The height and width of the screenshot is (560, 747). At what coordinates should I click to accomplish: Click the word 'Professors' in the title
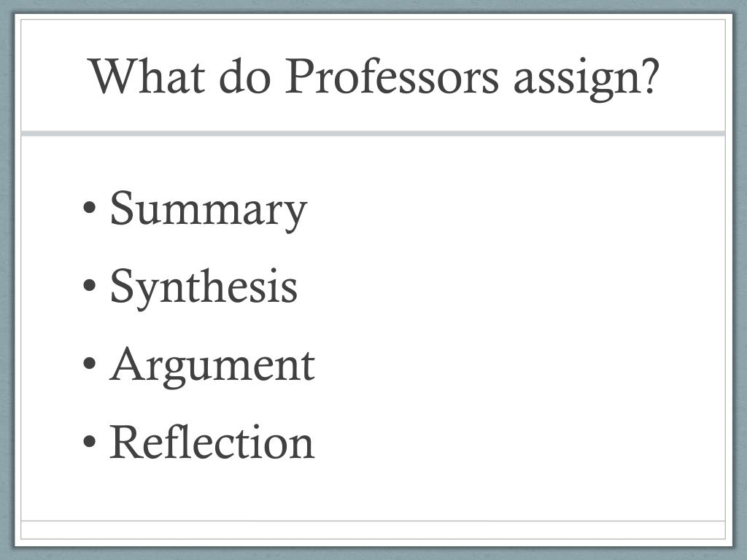(x=392, y=76)
